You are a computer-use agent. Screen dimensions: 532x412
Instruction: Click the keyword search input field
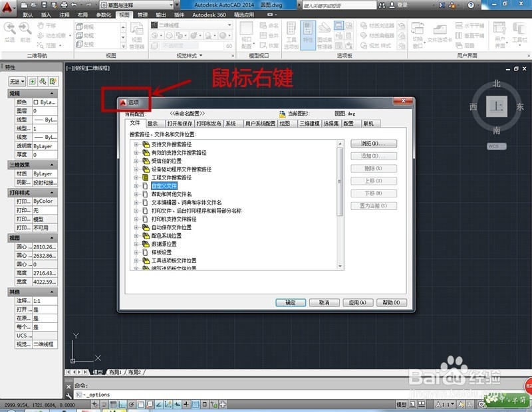(339, 5)
